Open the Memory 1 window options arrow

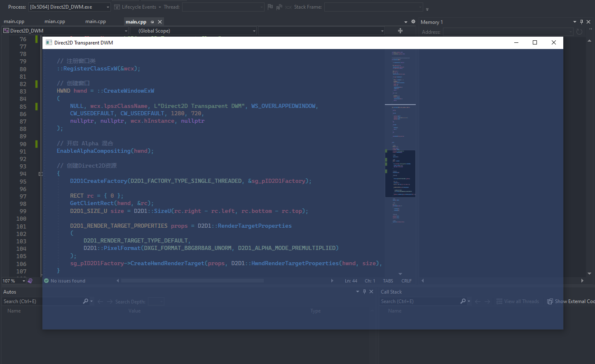pyautogui.click(x=575, y=22)
